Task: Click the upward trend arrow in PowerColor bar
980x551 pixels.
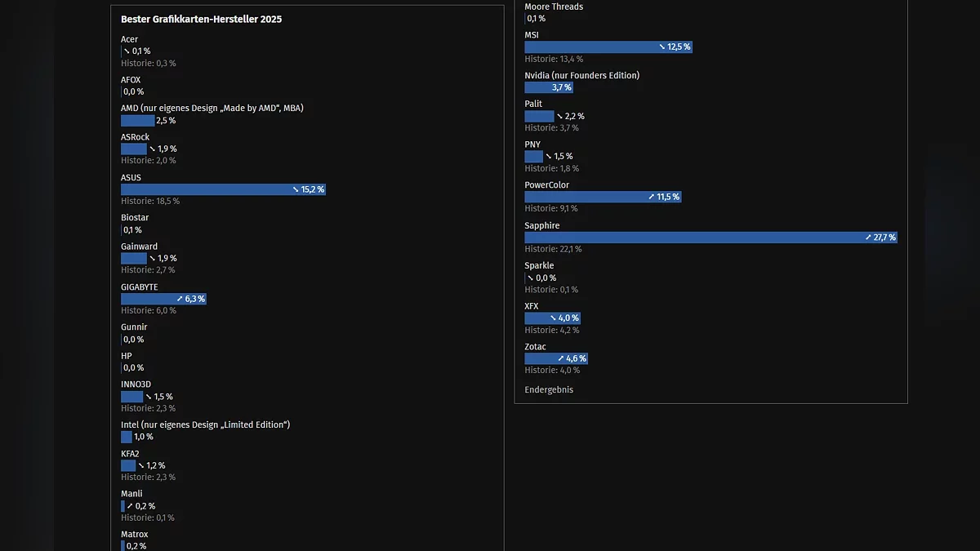Action: point(652,197)
